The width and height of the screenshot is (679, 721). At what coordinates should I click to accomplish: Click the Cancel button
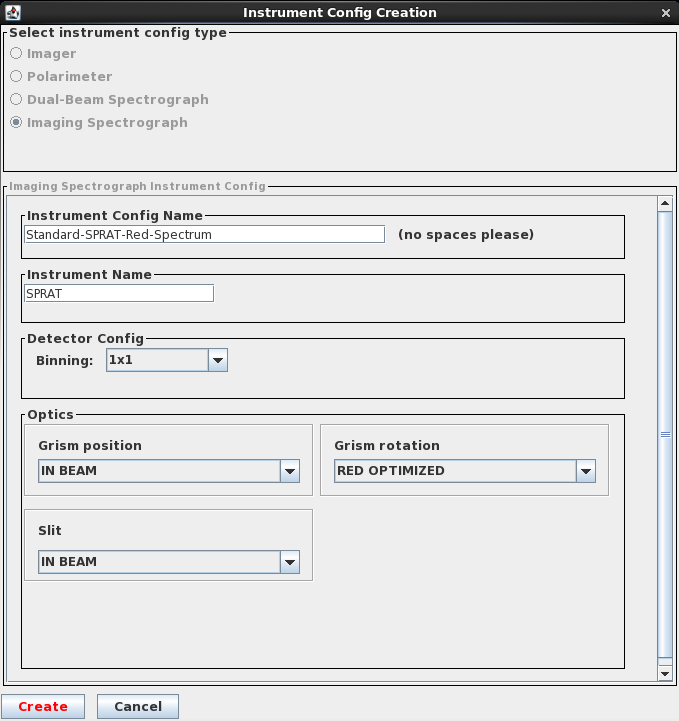click(138, 706)
